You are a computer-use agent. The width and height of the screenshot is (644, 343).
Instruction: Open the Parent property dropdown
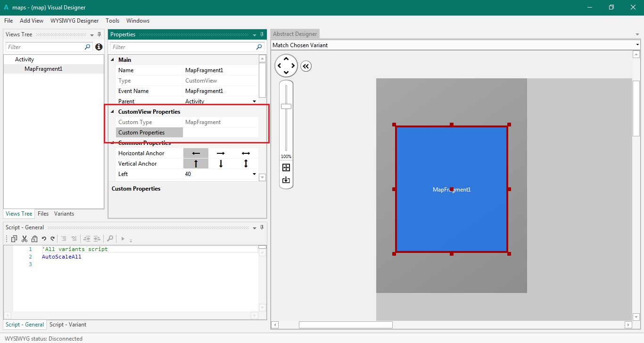(255, 101)
